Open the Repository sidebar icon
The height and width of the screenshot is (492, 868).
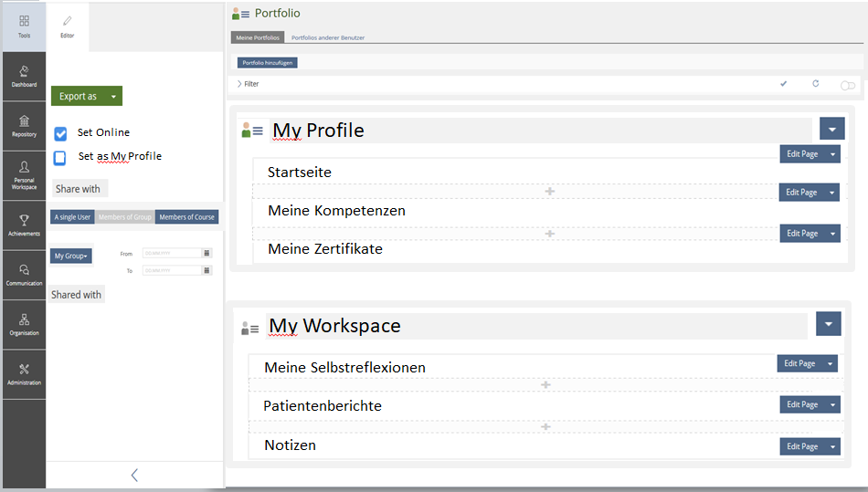click(x=24, y=126)
